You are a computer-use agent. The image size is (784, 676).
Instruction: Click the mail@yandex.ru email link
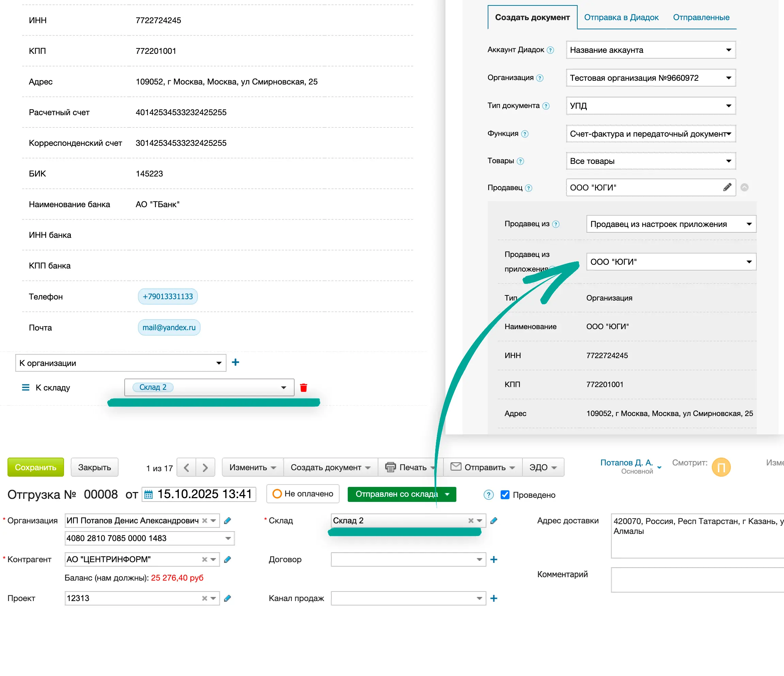pyautogui.click(x=169, y=327)
